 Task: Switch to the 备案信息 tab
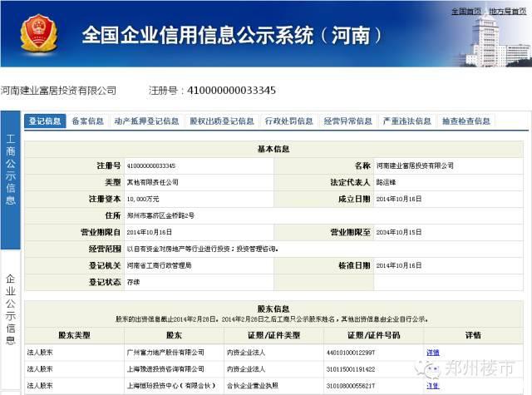tap(87, 121)
